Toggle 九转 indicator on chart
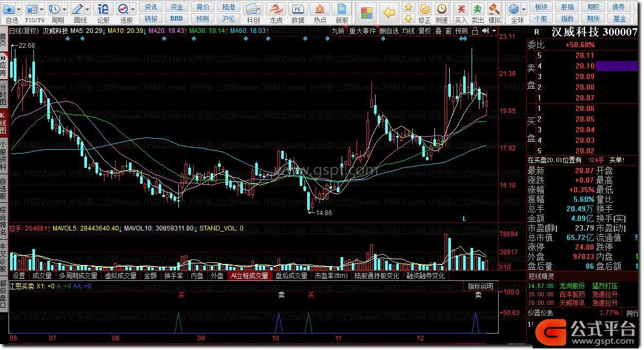Screen dimensions: 644x350 338,31
